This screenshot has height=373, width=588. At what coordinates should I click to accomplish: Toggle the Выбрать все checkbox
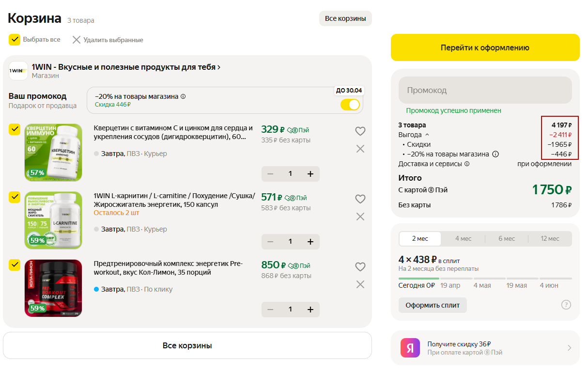tap(15, 40)
